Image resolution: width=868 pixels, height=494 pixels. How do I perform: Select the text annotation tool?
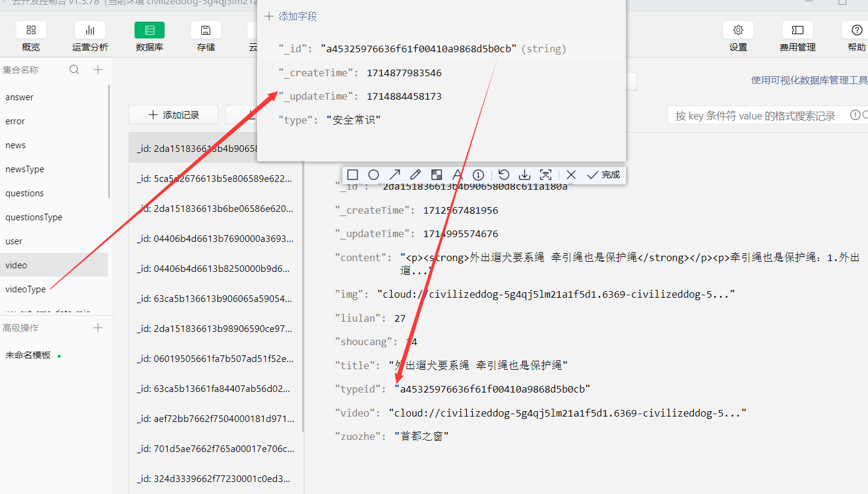[x=457, y=174]
